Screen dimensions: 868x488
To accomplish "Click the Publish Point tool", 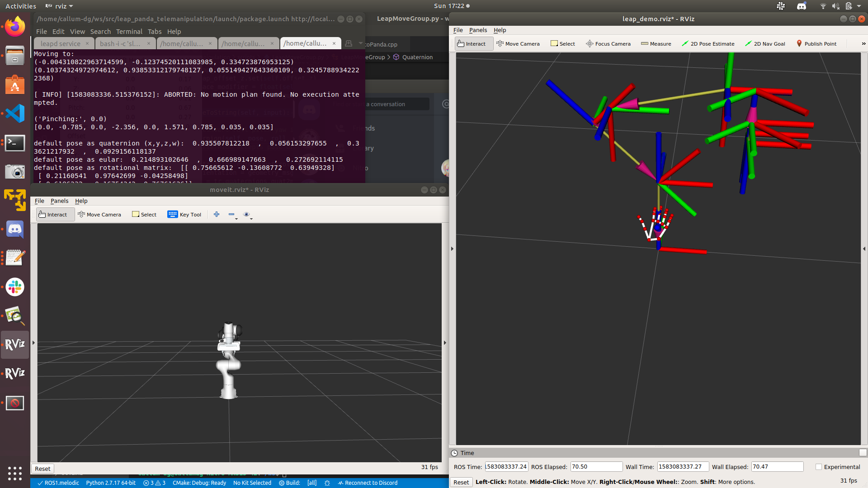I will point(816,44).
